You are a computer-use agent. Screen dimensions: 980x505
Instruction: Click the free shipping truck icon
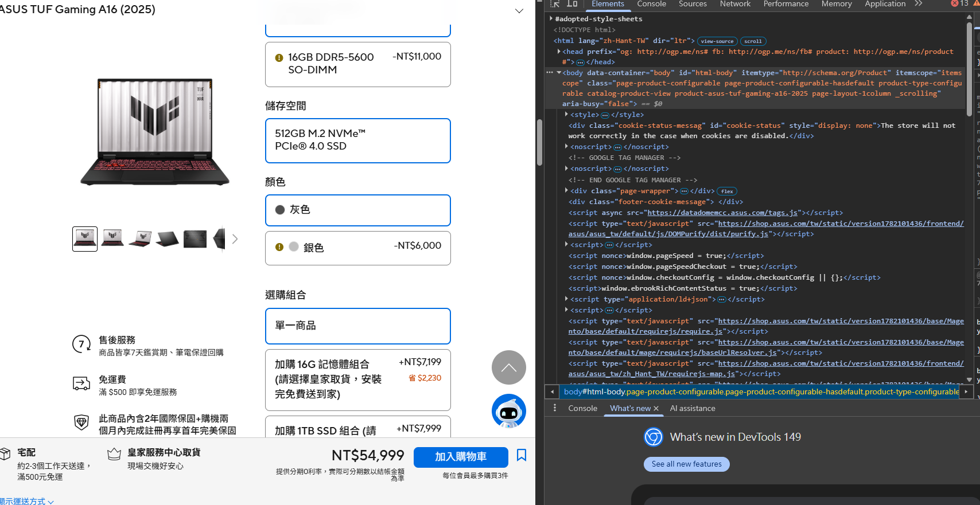81,383
